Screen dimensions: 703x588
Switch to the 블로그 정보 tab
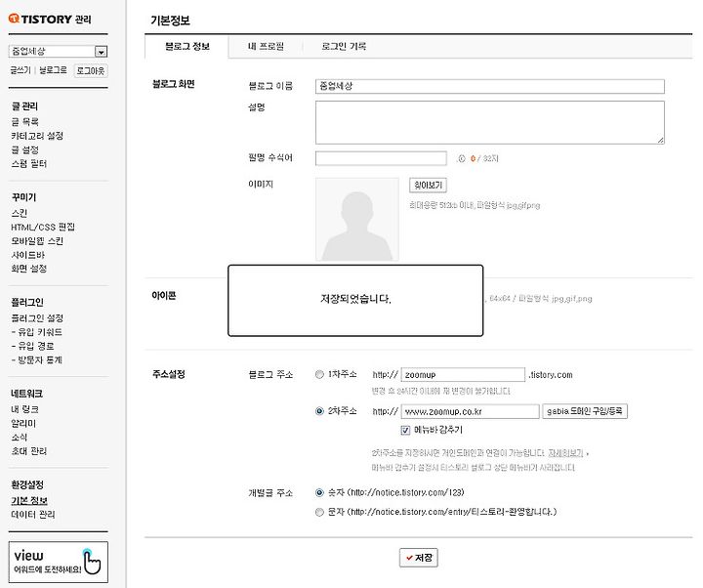coord(186,47)
